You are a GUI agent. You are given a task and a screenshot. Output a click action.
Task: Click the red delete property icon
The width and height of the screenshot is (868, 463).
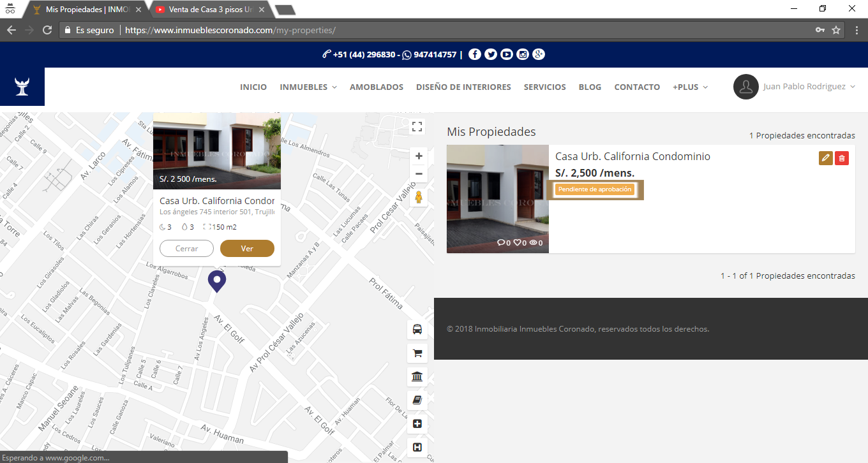(x=842, y=158)
